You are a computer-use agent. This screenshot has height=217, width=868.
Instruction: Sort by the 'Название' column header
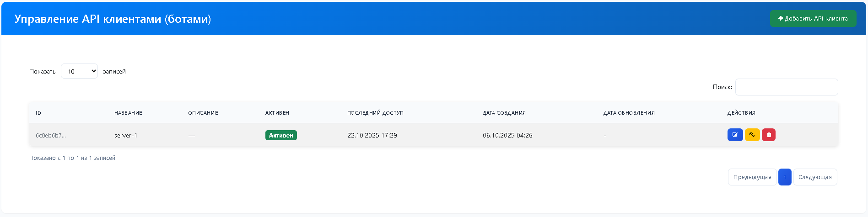pos(128,113)
